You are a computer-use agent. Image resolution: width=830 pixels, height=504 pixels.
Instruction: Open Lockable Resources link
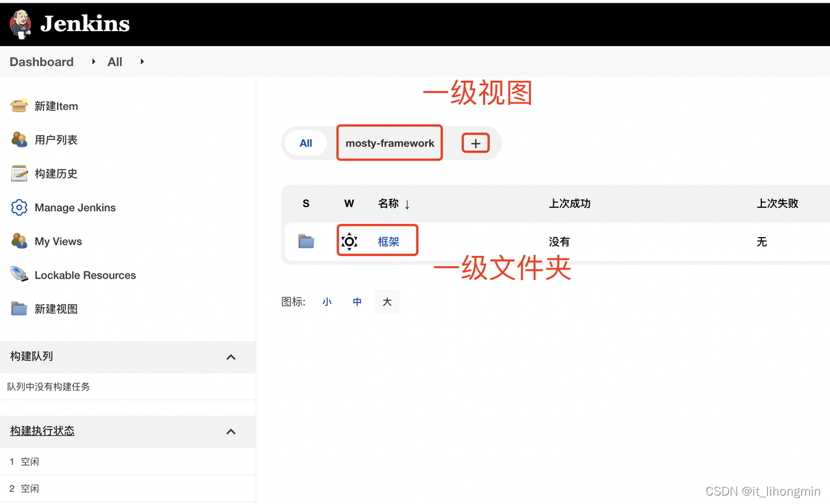(x=86, y=275)
